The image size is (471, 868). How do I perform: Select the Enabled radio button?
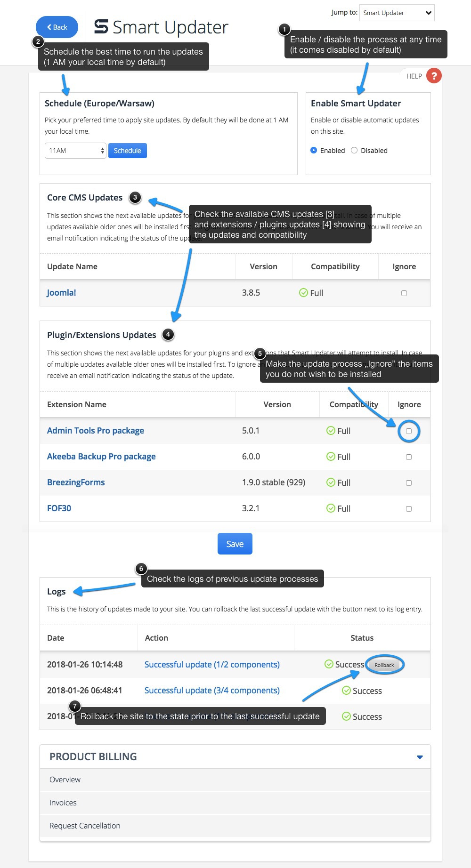point(314,151)
